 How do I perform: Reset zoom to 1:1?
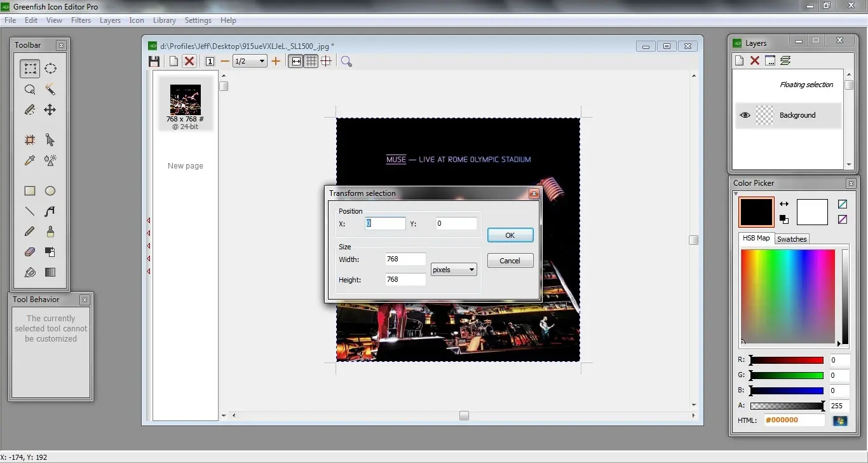[210, 61]
